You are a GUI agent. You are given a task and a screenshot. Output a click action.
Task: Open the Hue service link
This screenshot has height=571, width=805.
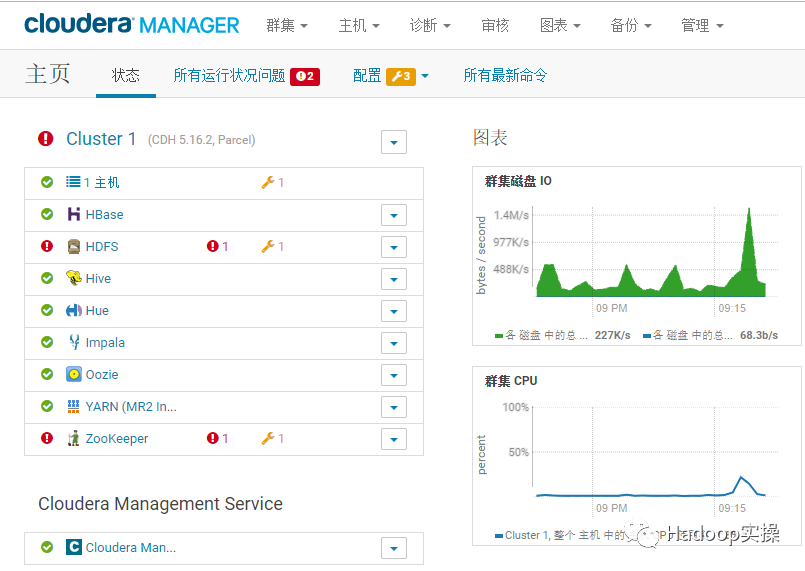97,311
